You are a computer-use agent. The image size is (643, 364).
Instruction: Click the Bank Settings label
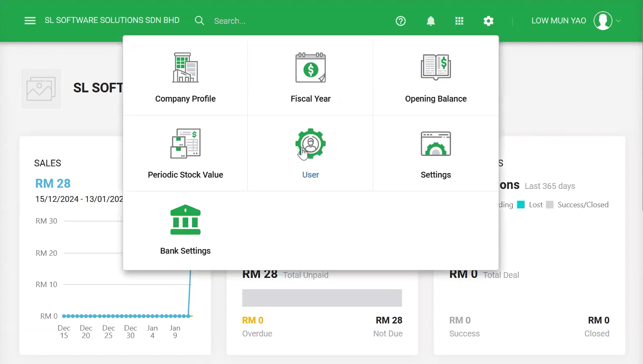185,251
